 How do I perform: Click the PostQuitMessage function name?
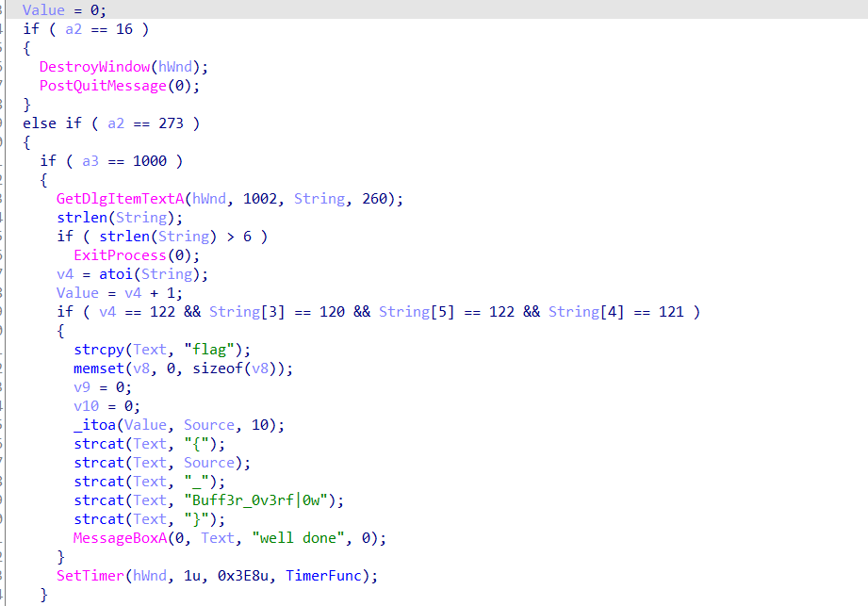click(x=103, y=86)
